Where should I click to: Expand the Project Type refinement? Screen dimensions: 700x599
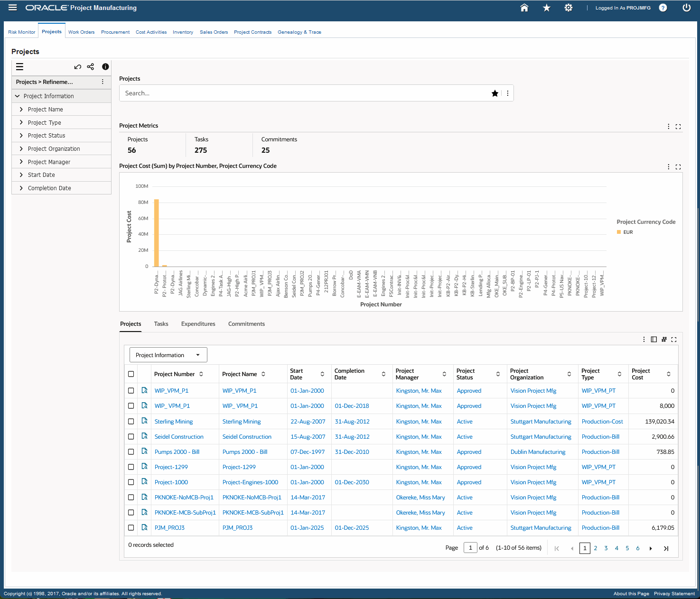click(21, 122)
